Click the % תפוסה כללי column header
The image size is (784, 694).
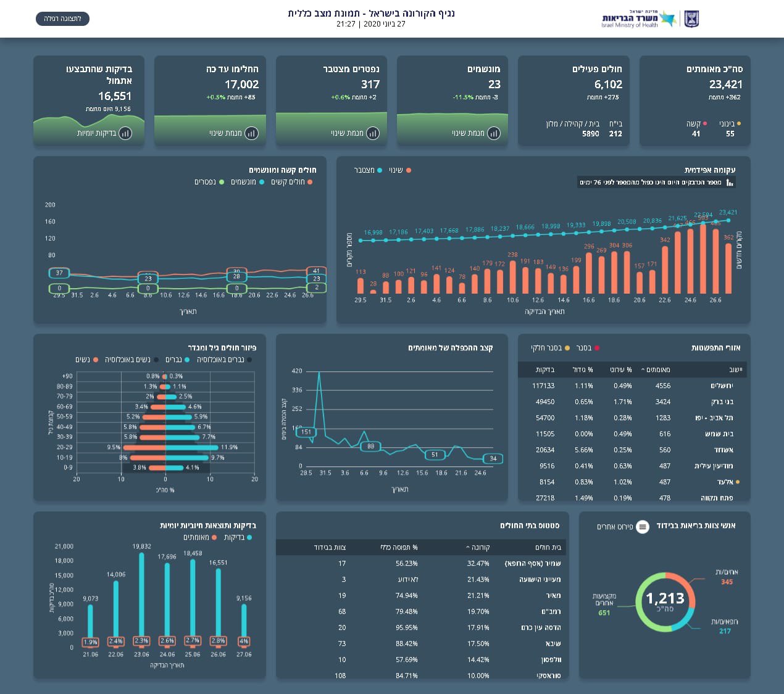398,547
